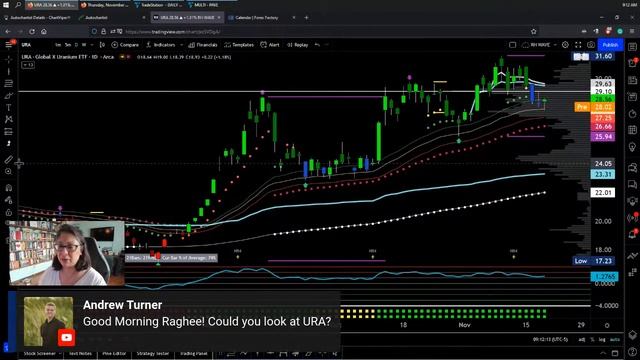Viewport: 640px width, 360px height.
Task: Enter fullscreen mode icon
Action: 578,45
